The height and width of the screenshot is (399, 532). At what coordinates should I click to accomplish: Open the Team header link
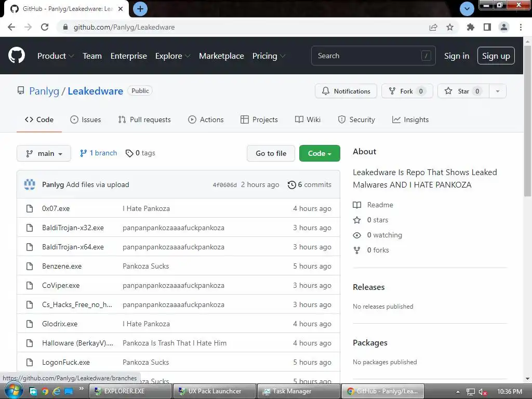click(x=92, y=56)
